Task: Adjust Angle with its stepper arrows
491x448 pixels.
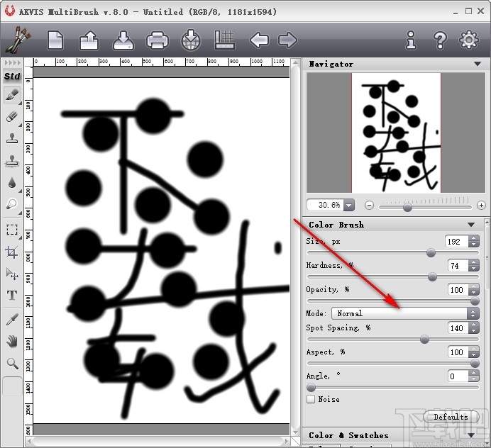Action: pos(474,376)
